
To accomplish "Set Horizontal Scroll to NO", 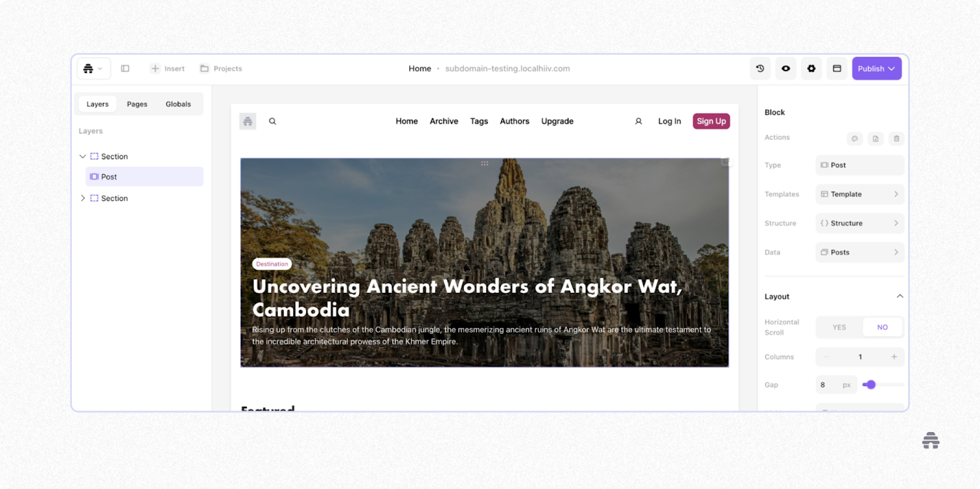I will tap(882, 327).
